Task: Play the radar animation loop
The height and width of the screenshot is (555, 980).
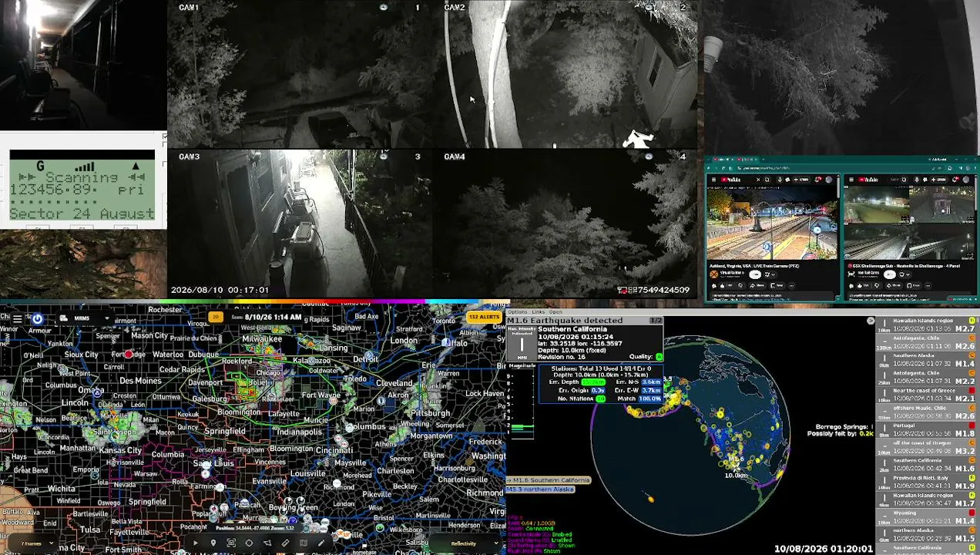Action: point(195,543)
